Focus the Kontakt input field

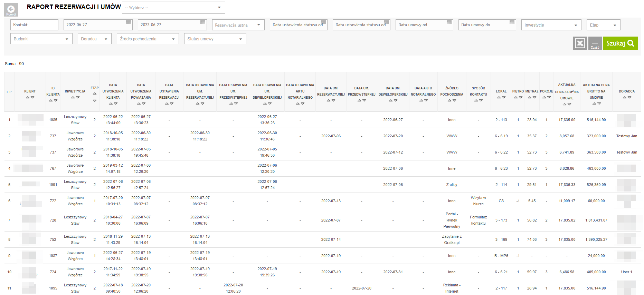coord(34,25)
